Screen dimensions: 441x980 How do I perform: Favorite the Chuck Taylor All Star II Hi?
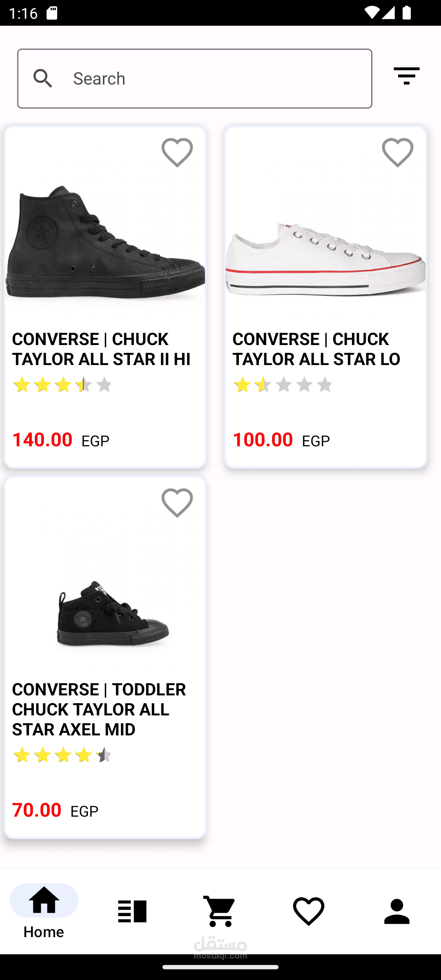(177, 153)
